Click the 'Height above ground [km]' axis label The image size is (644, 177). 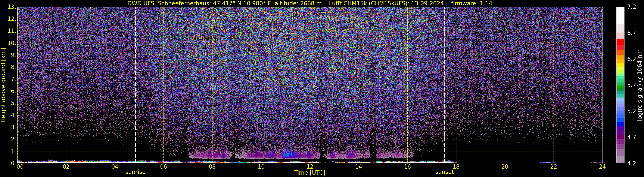(x=3, y=85)
